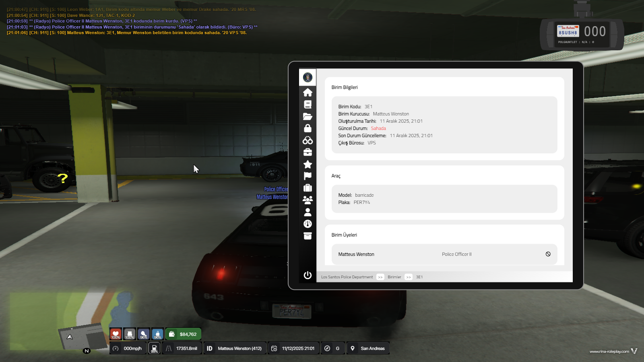Click the hunger indicator next to armor
This screenshot has width=644, height=362.
(144, 334)
